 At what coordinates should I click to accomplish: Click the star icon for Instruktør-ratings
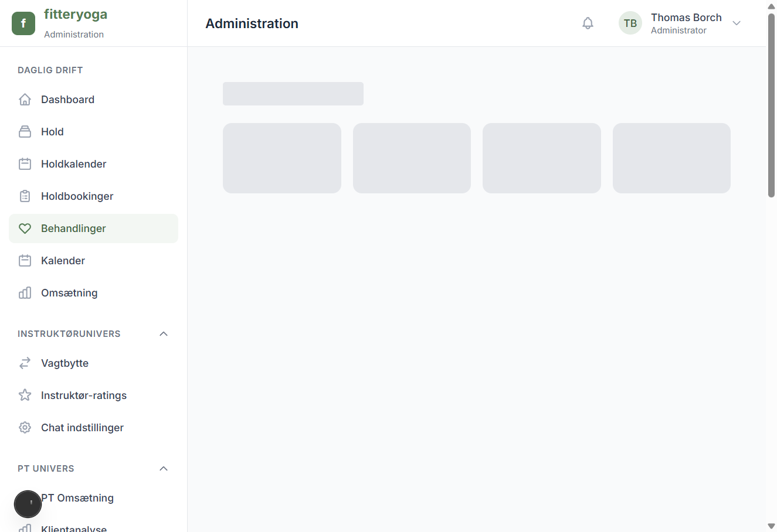pos(25,395)
